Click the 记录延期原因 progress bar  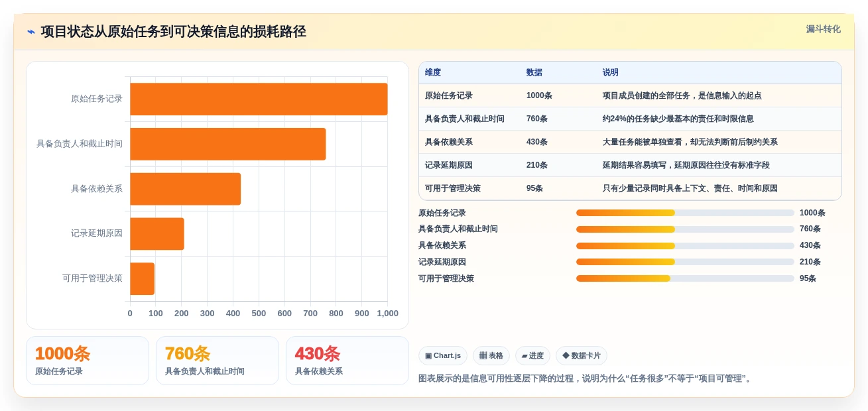point(685,262)
